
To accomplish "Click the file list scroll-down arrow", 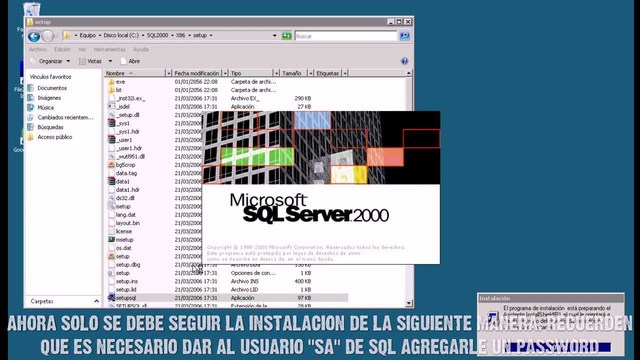I will (409, 303).
